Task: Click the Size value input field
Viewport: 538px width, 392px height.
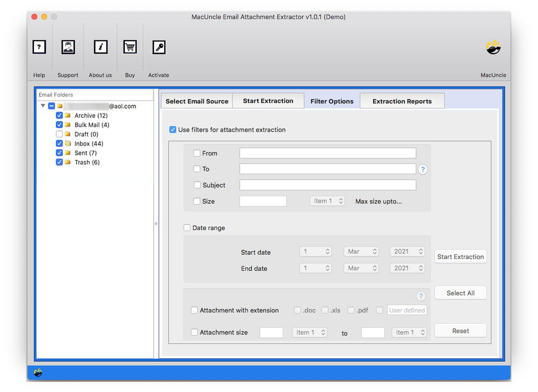Action: pyautogui.click(x=263, y=201)
